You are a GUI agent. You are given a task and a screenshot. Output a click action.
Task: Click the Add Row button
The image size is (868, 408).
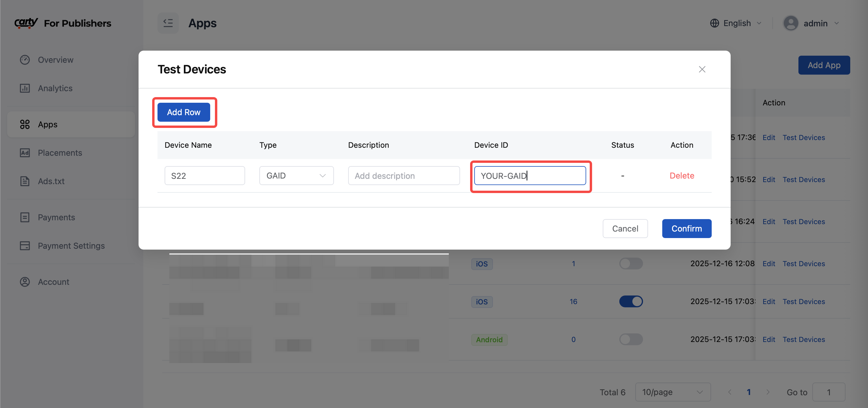(184, 112)
